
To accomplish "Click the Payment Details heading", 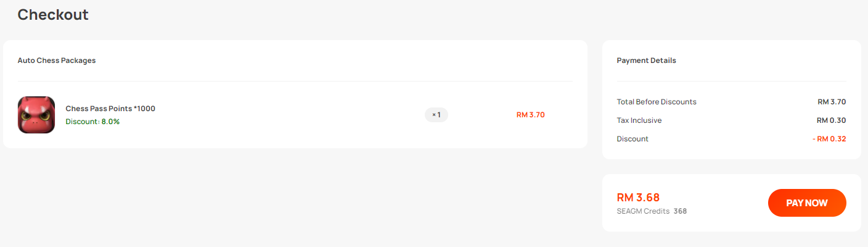I will point(646,61).
